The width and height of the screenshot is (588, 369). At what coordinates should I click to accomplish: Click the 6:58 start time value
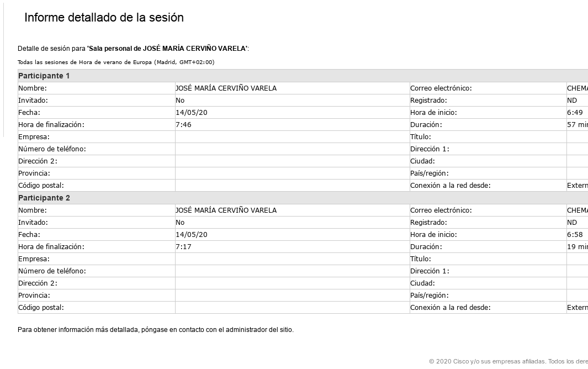point(575,235)
